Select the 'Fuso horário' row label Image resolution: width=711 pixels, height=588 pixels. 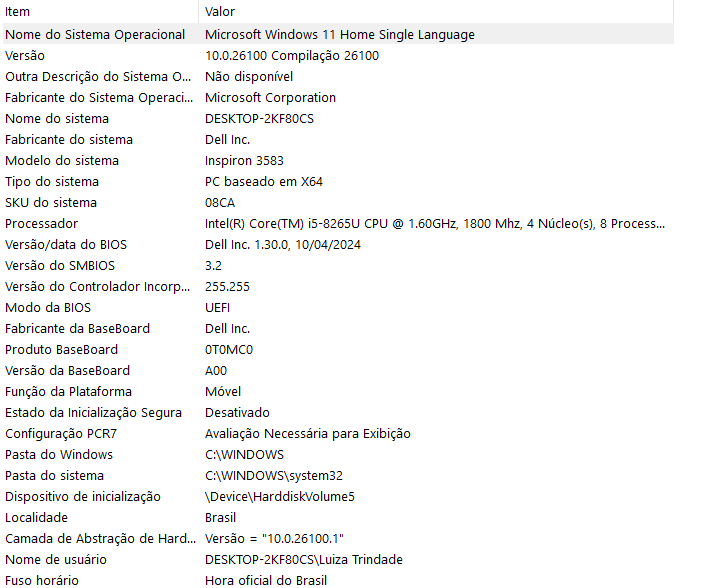pyautogui.click(x=42, y=581)
